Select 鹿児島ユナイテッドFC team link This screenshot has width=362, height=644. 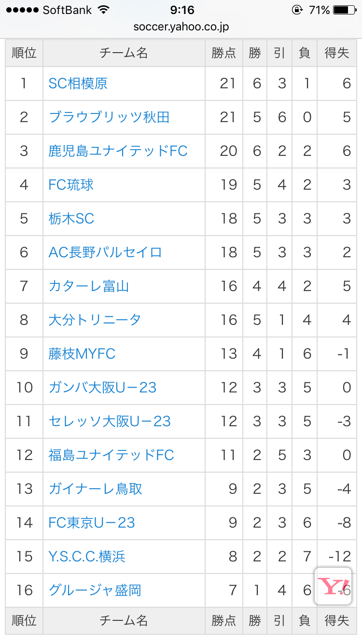tap(118, 151)
